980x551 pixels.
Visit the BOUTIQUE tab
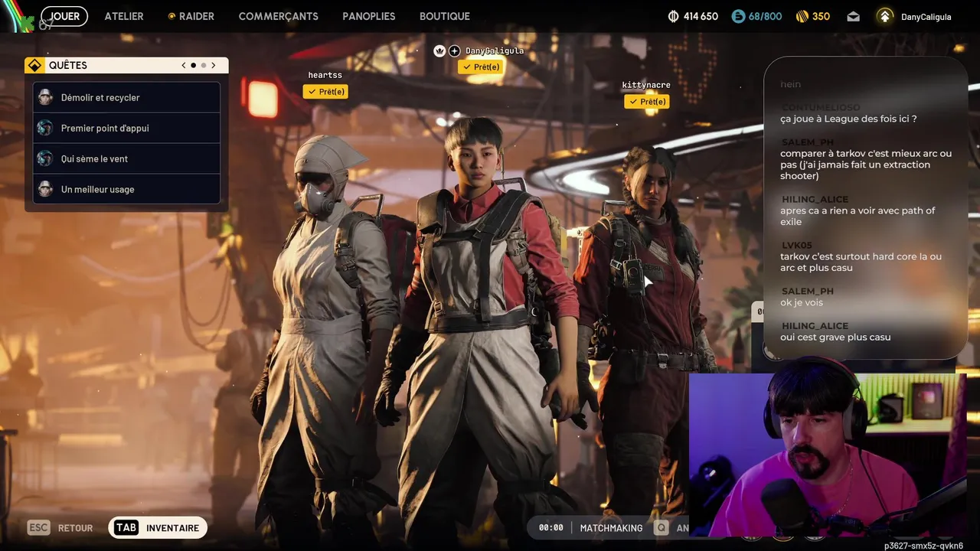pyautogui.click(x=445, y=16)
